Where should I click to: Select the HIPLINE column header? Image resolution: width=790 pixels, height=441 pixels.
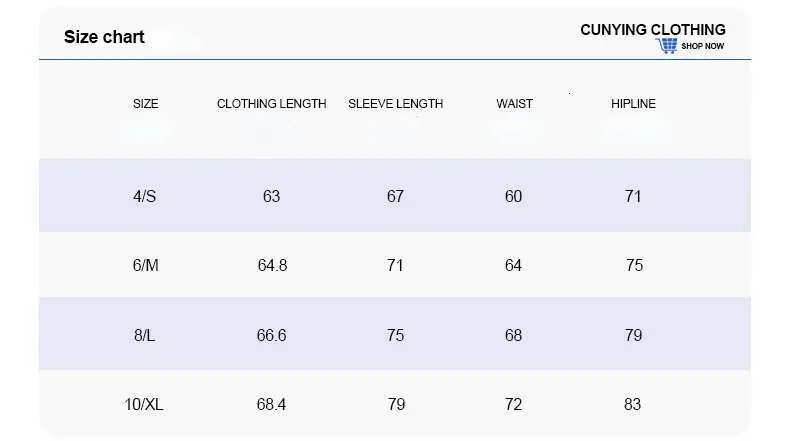coord(633,104)
